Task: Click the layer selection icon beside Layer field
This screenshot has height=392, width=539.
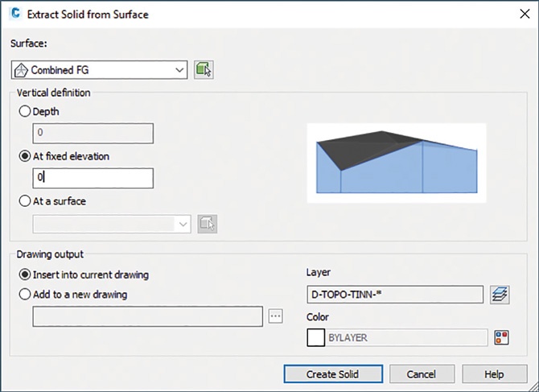Action: tap(500, 295)
